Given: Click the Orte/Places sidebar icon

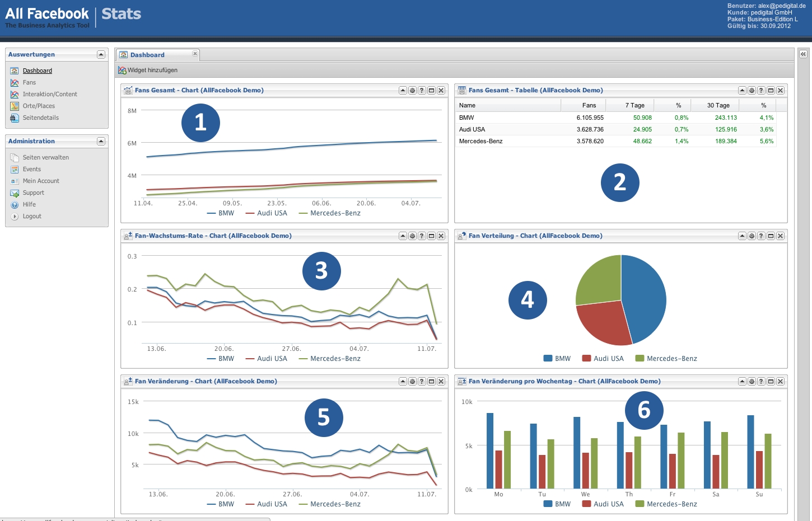Looking at the screenshot, I should coord(15,106).
